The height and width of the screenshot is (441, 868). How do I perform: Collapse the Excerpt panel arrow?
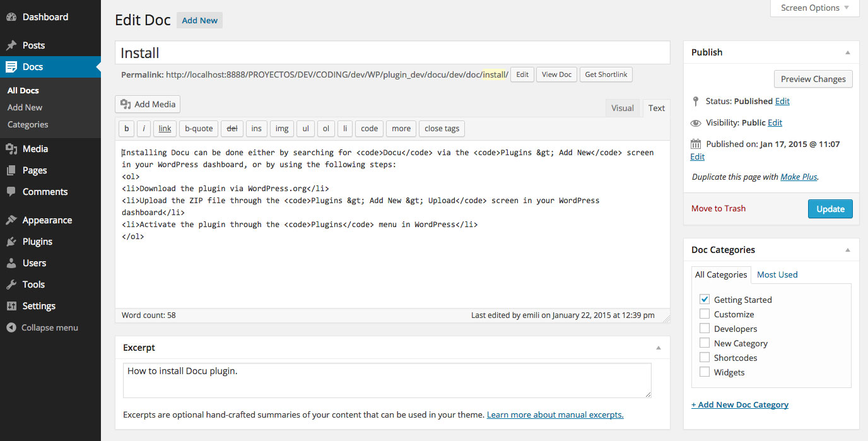[659, 348]
